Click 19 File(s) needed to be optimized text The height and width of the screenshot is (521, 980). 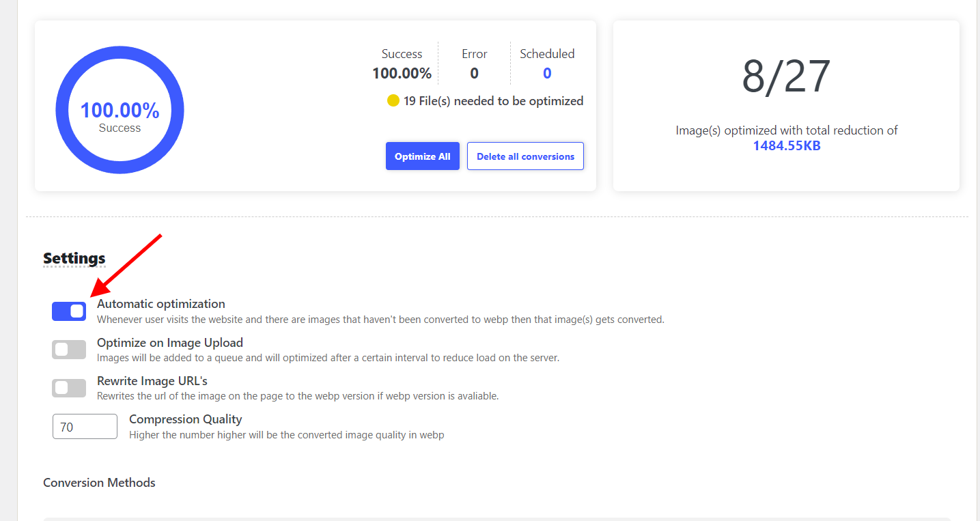coord(493,101)
